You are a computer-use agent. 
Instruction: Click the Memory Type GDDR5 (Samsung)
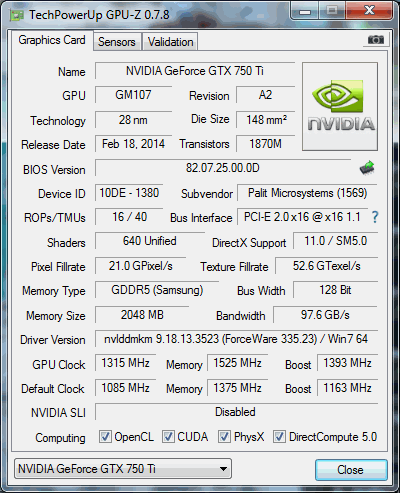point(157,290)
